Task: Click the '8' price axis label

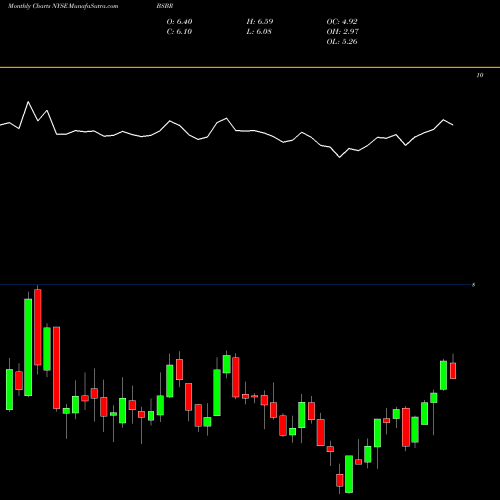Action: point(473,285)
